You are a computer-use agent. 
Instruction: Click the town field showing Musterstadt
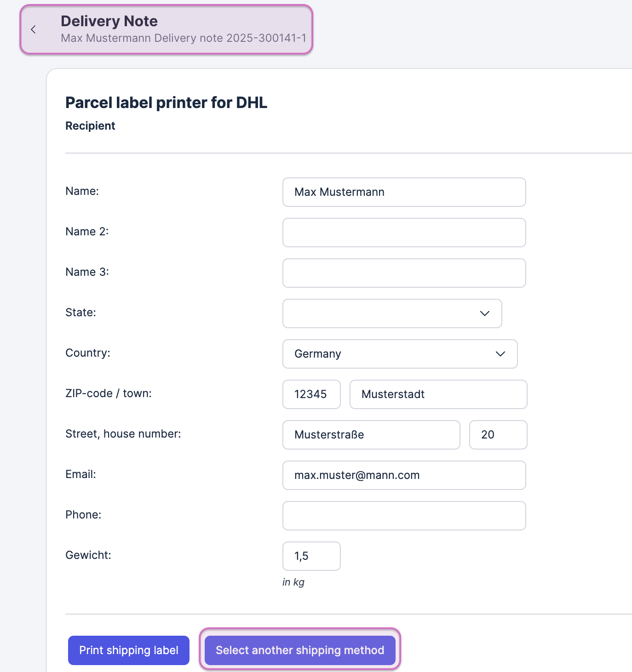coord(438,394)
